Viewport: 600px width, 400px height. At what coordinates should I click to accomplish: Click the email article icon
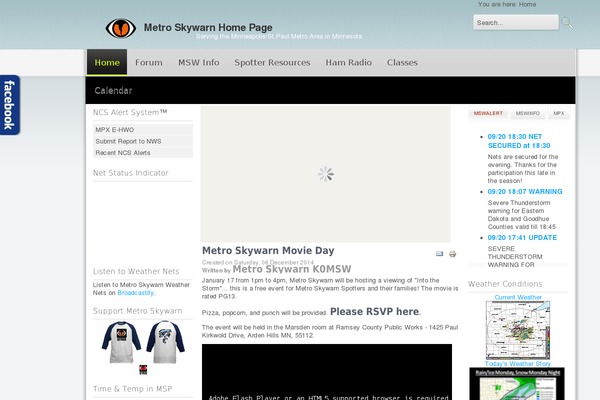coord(439,254)
